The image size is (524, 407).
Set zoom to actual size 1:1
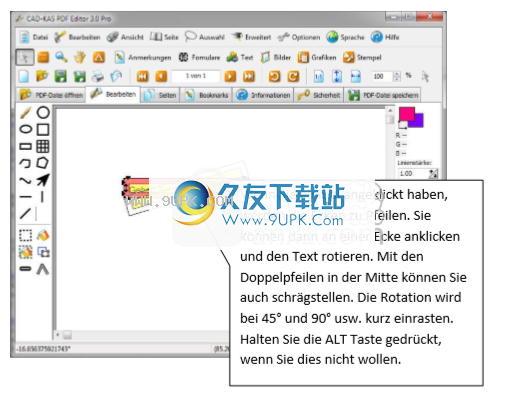tap(319, 77)
